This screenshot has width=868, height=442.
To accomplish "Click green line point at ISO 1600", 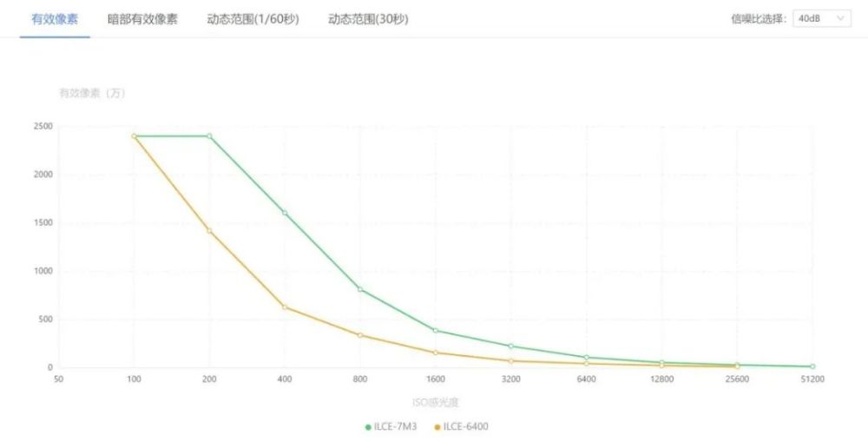I will tap(436, 330).
